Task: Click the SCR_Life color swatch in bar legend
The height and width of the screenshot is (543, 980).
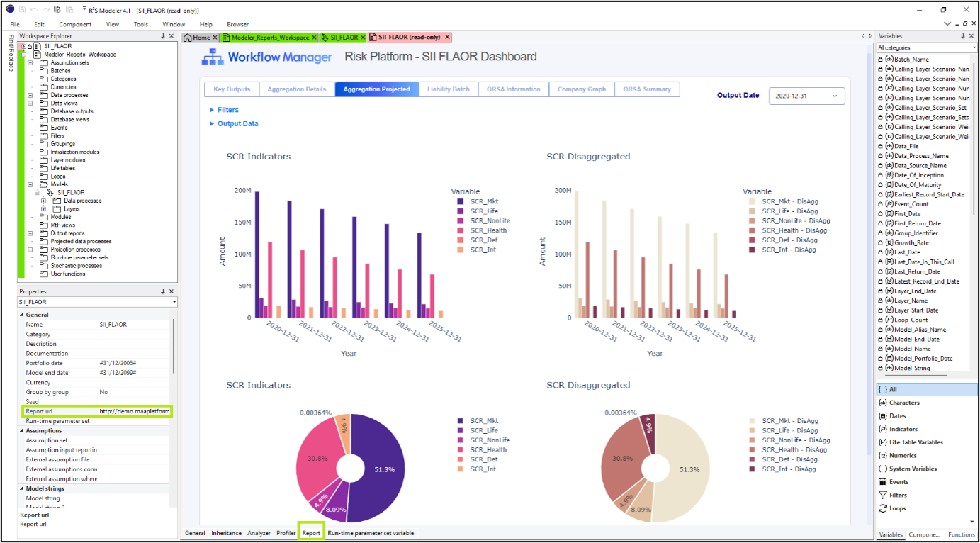Action: pos(461,211)
